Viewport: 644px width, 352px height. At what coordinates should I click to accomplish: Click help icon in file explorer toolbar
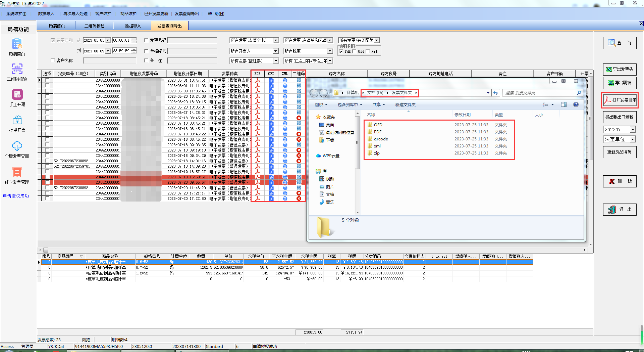point(576,104)
